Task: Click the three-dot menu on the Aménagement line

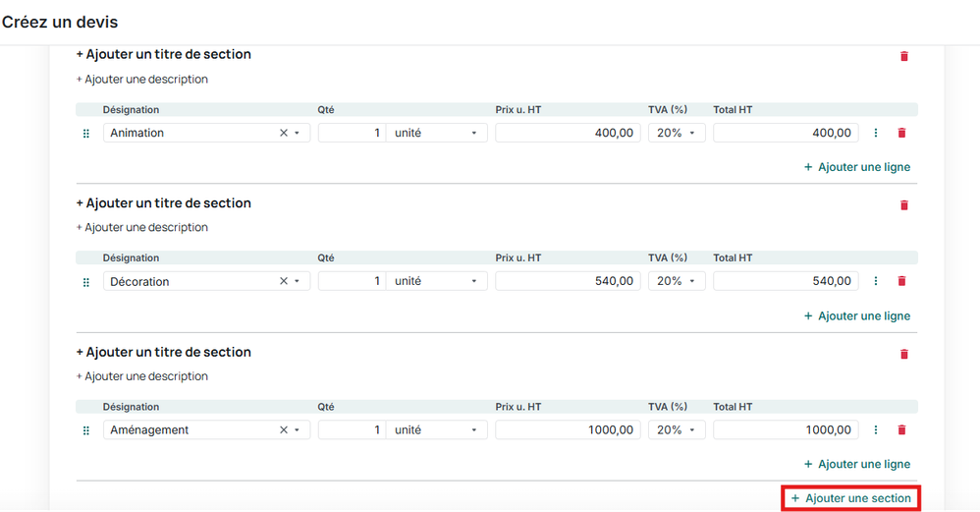Action: click(876, 429)
